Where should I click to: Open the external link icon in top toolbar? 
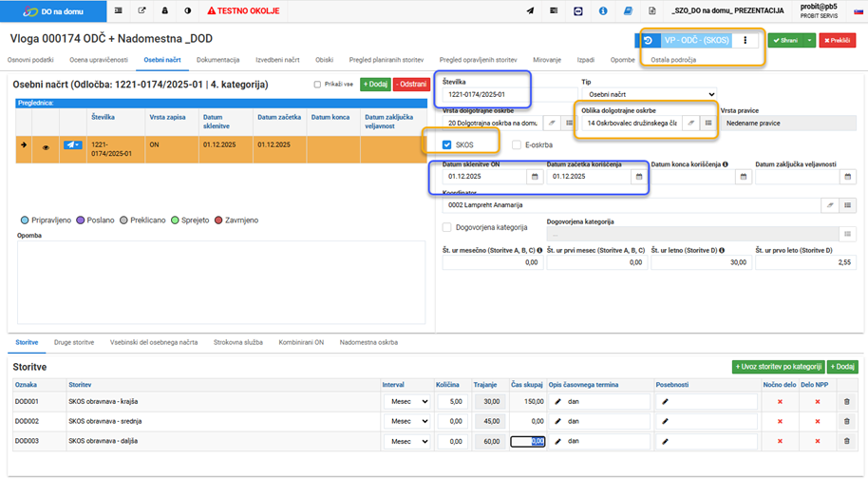pos(142,10)
